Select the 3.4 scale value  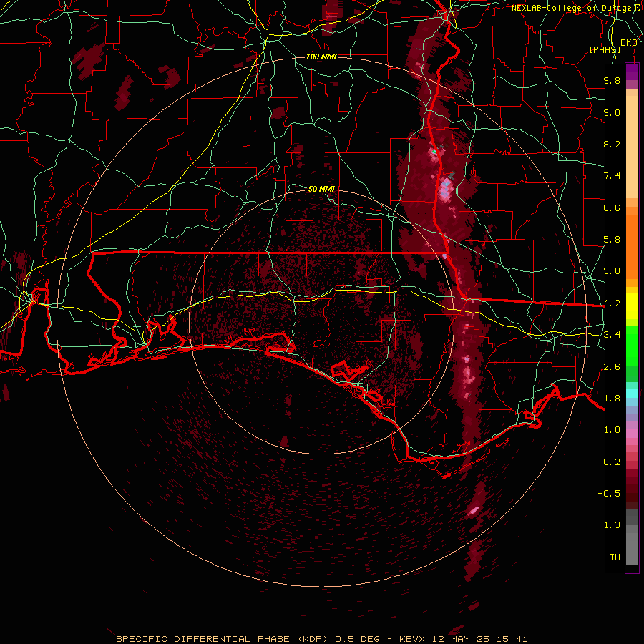pos(612,335)
